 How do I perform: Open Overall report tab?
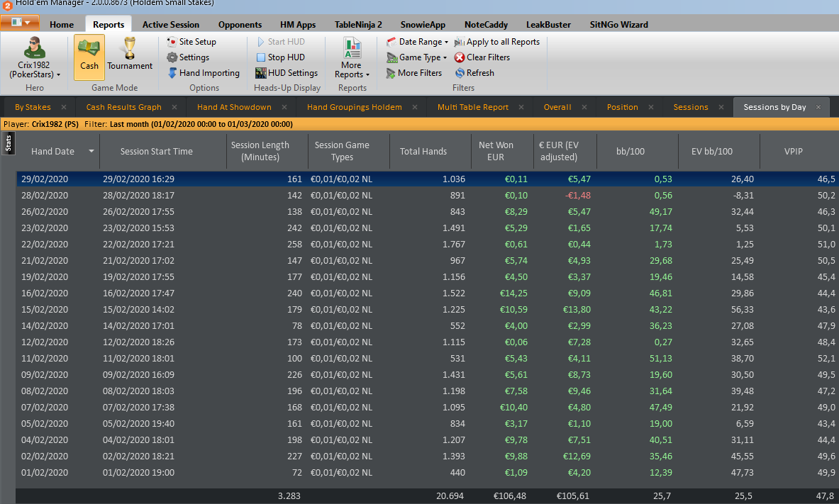coord(557,107)
